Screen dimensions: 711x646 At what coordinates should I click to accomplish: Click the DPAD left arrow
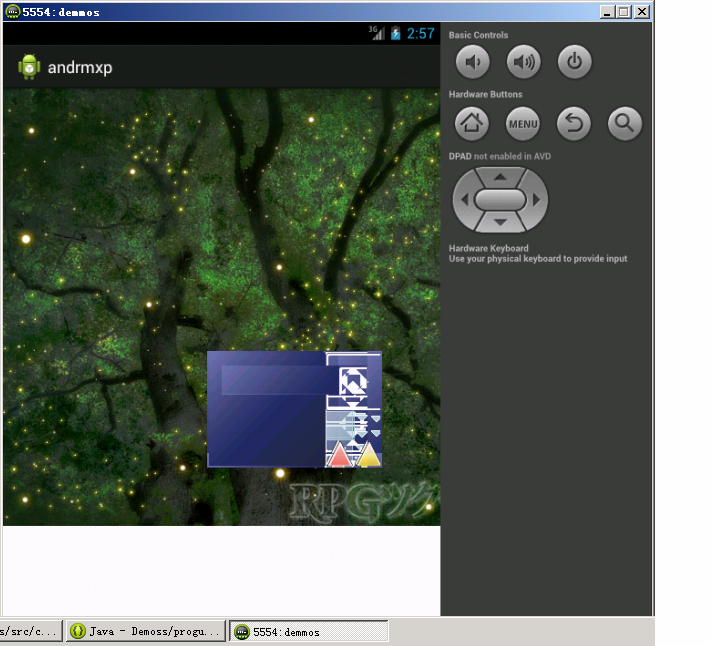tap(464, 199)
